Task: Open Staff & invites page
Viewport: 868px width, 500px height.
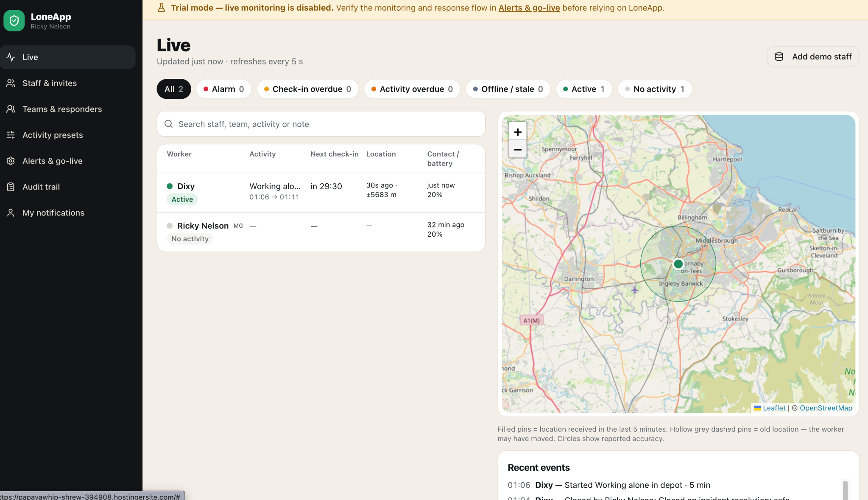Action: tap(68, 83)
